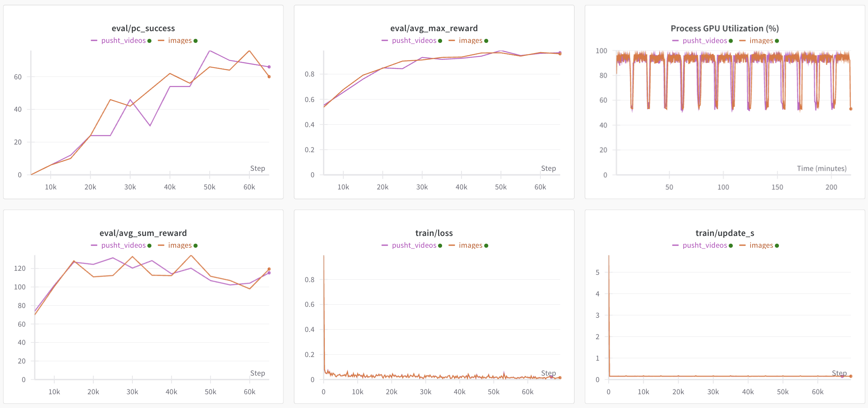
Task: Click green dot next to images in GPU Utilization legend
Action: tap(777, 41)
